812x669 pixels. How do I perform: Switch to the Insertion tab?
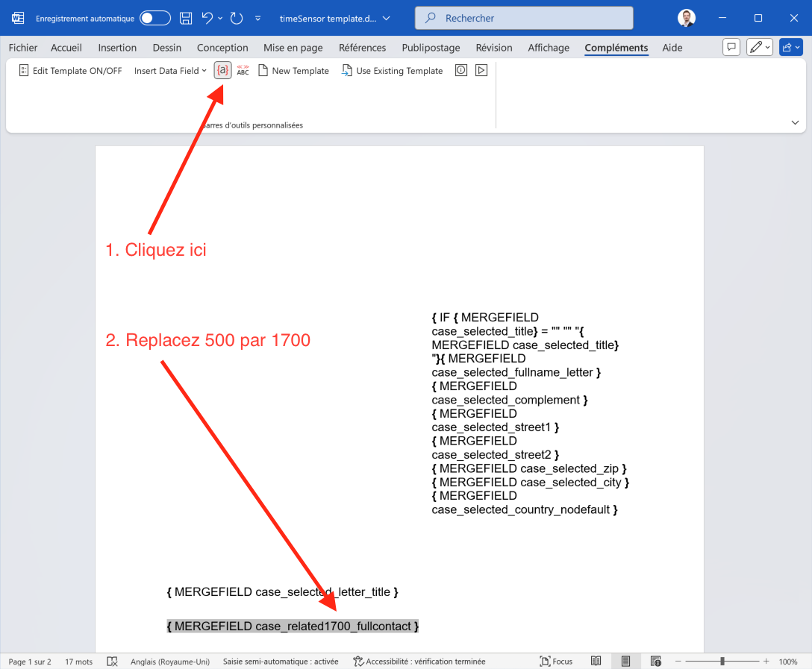[118, 48]
